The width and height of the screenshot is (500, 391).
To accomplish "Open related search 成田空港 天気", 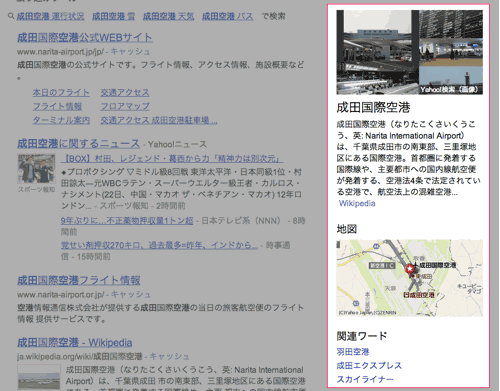I will click(x=168, y=16).
